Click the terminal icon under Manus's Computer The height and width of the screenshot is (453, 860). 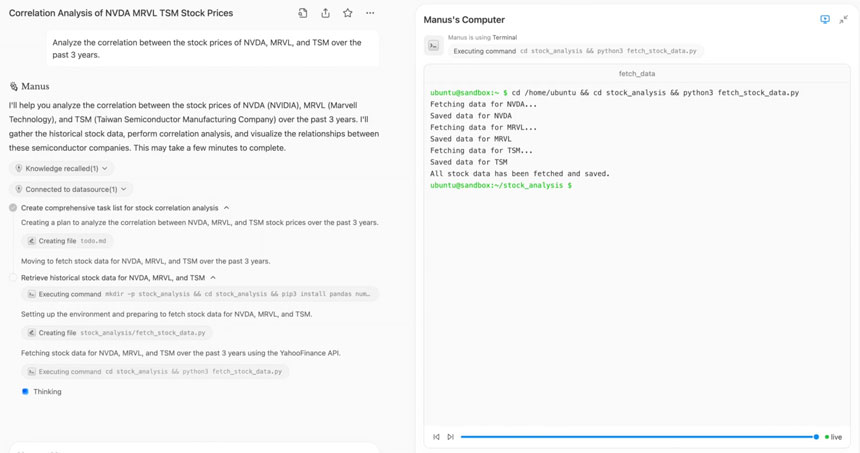pos(433,45)
